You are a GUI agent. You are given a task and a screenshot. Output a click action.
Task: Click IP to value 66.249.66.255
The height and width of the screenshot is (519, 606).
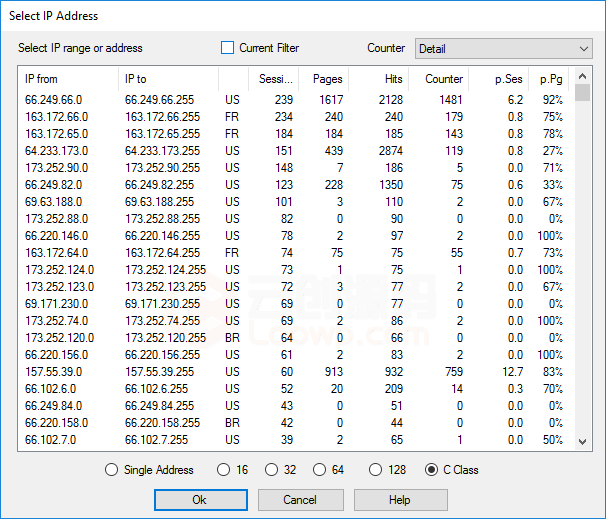159,100
